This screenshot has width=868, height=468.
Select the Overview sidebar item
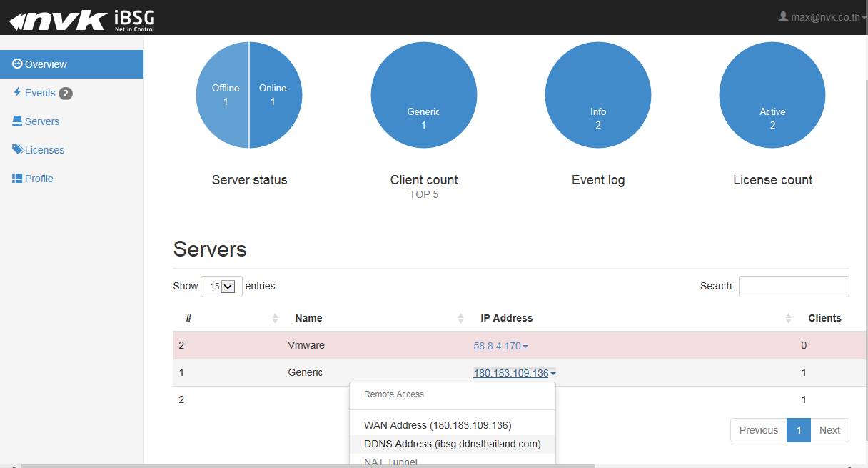(71, 64)
